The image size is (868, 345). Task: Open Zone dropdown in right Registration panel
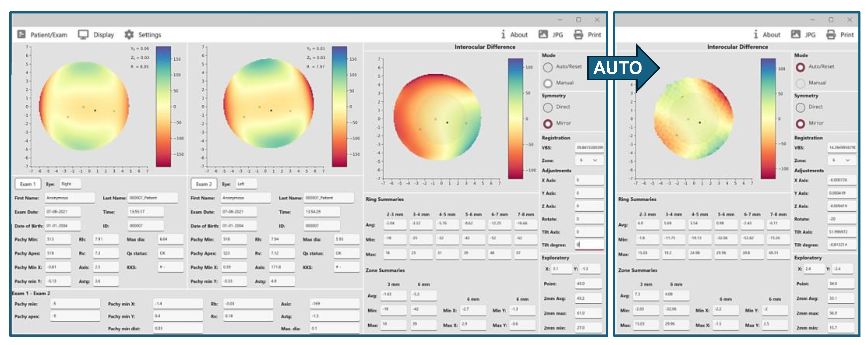click(x=848, y=160)
